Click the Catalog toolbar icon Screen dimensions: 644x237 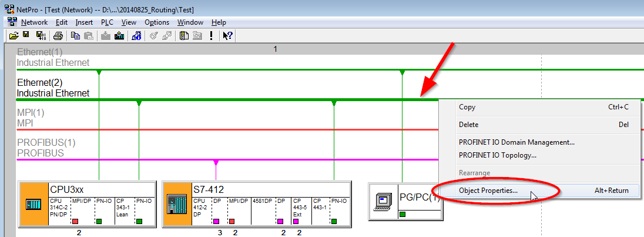click(x=185, y=36)
